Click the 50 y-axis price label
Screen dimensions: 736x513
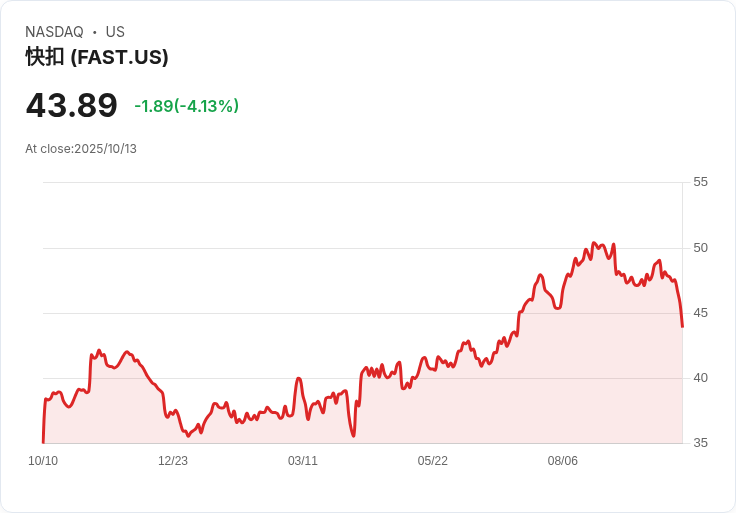click(x=700, y=248)
